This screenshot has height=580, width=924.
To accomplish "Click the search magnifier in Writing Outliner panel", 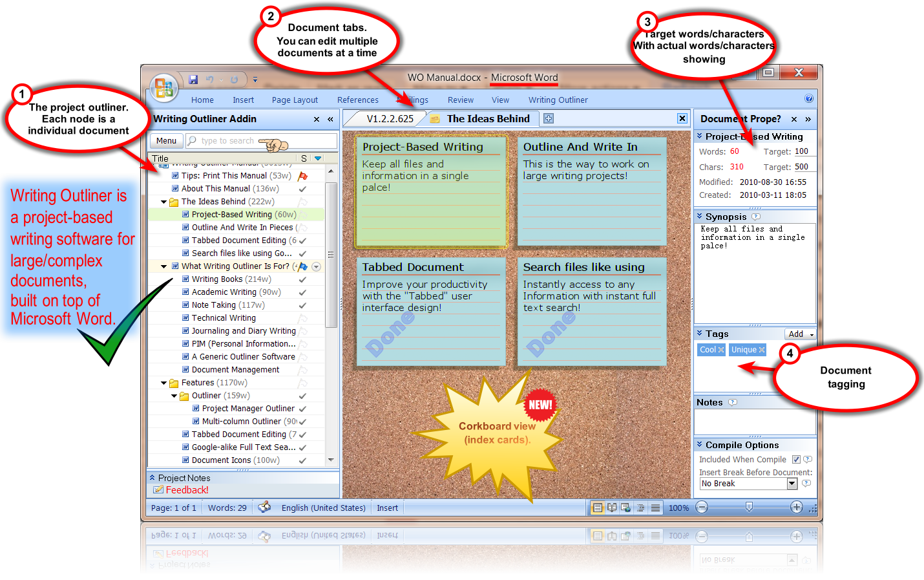I will point(191,140).
